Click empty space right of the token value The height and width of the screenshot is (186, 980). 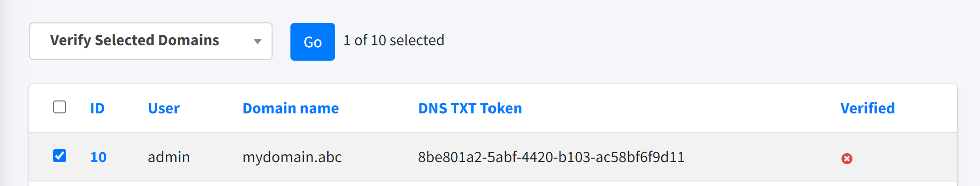760,157
